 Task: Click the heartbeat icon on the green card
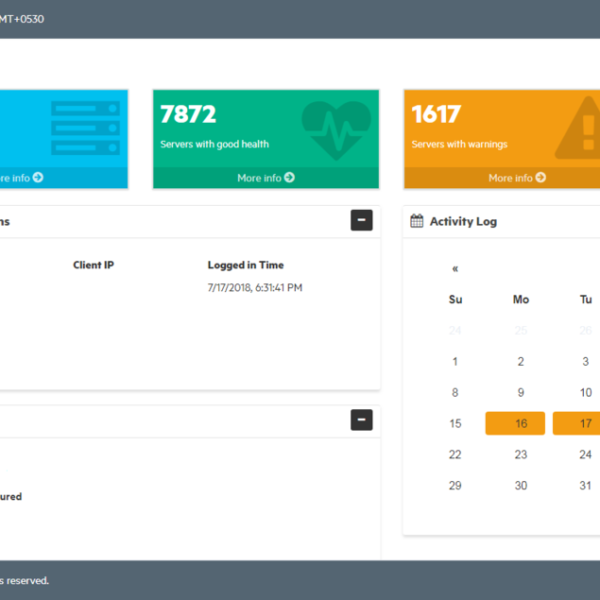(336, 129)
